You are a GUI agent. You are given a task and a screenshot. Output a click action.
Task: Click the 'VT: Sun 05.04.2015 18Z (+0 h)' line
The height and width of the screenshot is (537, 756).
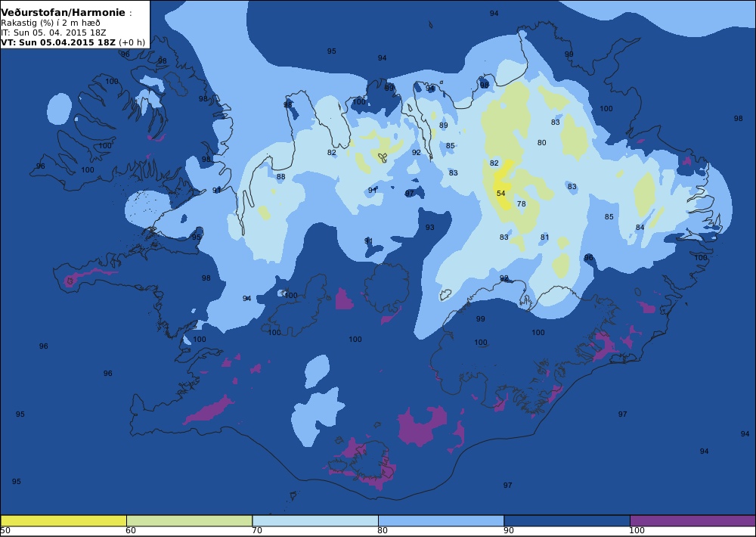(73, 42)
